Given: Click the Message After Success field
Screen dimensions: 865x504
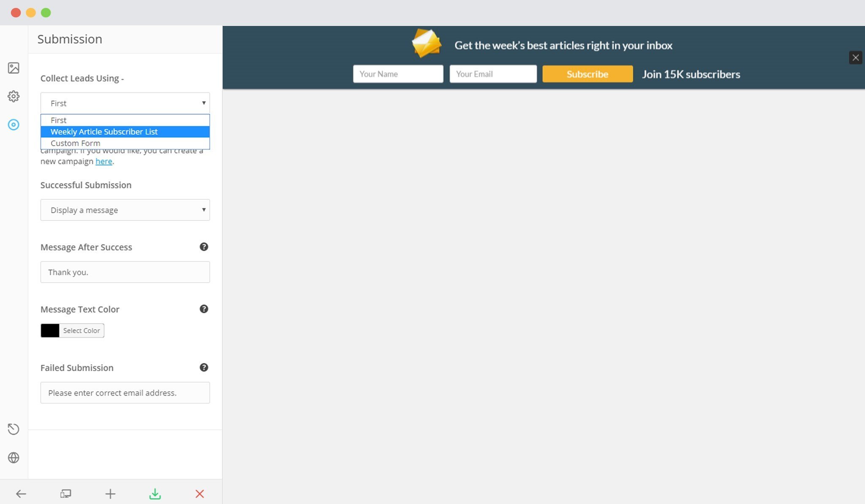Looking at the screenshot, I should point(125,272).
